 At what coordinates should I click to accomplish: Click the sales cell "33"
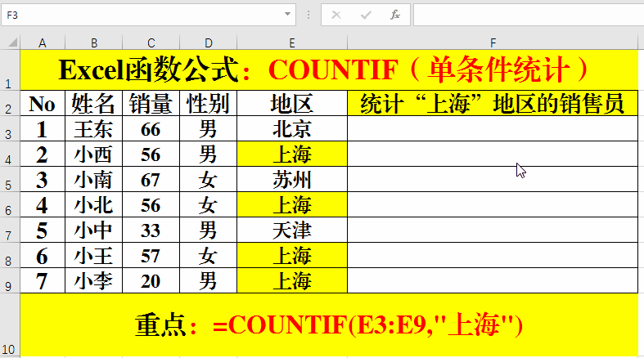pos(151,230)
